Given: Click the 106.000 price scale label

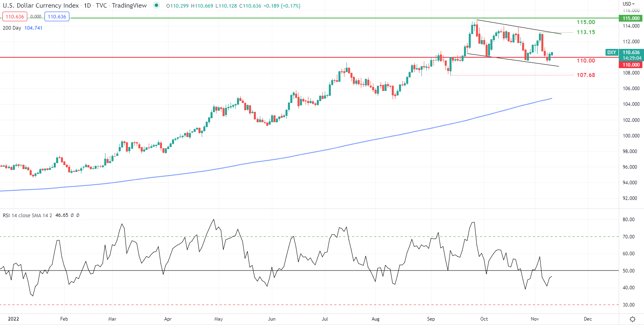Looking at the screenshot, I should click(631, 89).
